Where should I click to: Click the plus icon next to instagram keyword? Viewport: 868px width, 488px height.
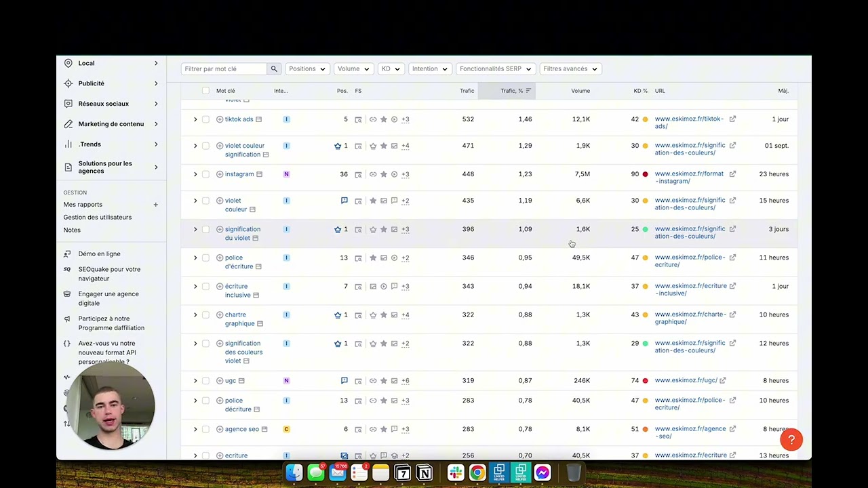[x=220, y=174]
